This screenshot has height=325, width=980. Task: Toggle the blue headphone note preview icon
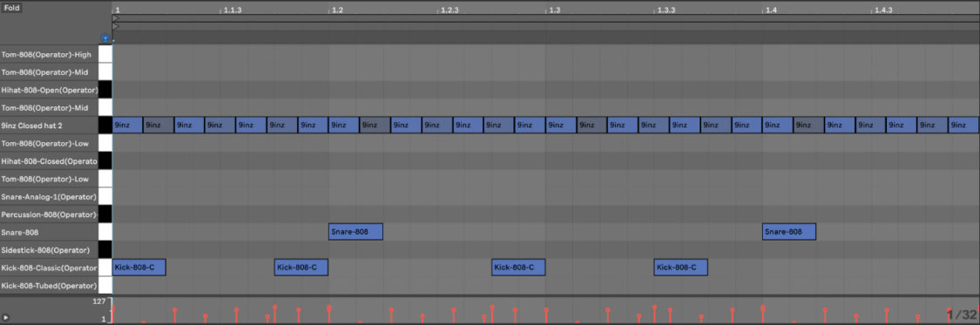(105, 38)
